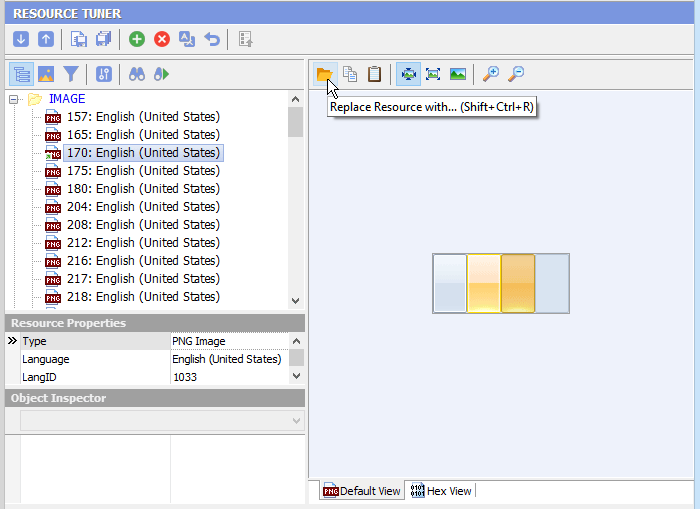Select resource 170: English (United States)
This screenshot has height=509, width=700.
point(143,153)
